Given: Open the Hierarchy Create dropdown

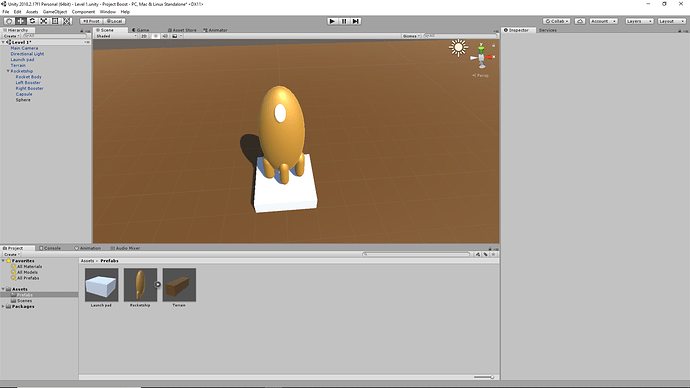Looking at the screenshot, I should pyautogui.click(x=11, y=36).
